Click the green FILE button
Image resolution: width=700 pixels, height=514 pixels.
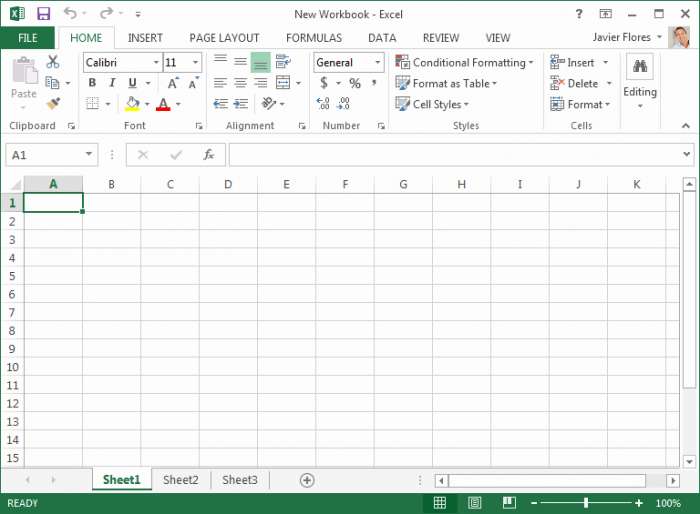27,38
